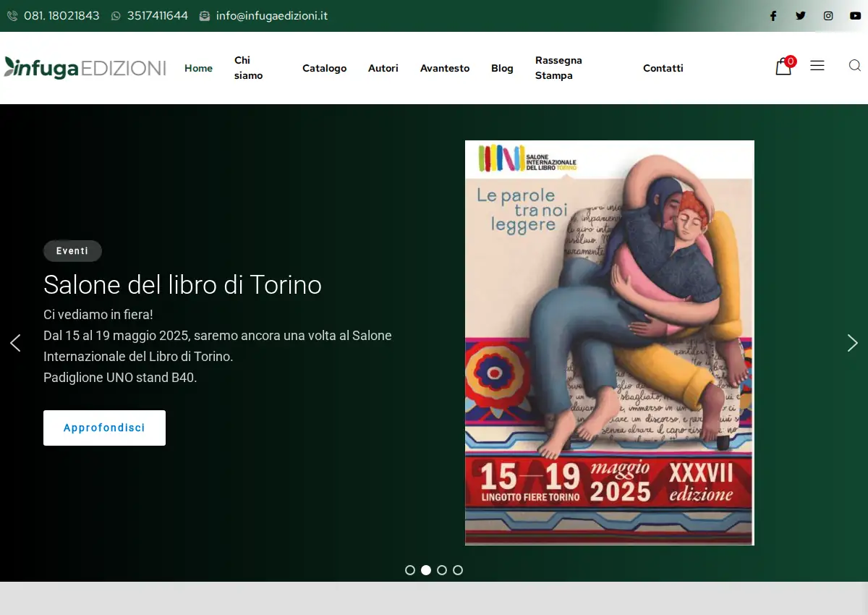Open the Blog menu item
The width and height of the screenshot is (868, 615).
(502, 68)
